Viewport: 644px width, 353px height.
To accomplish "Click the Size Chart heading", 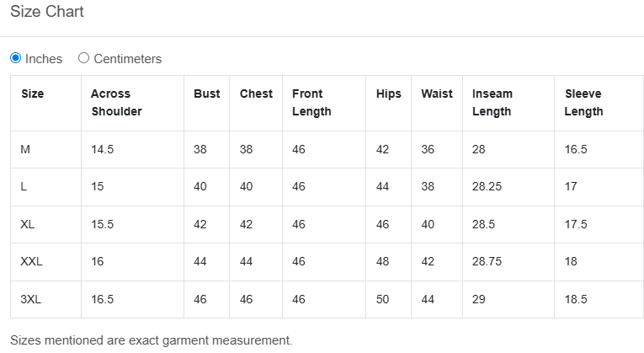I will click(x=46, y=13).
